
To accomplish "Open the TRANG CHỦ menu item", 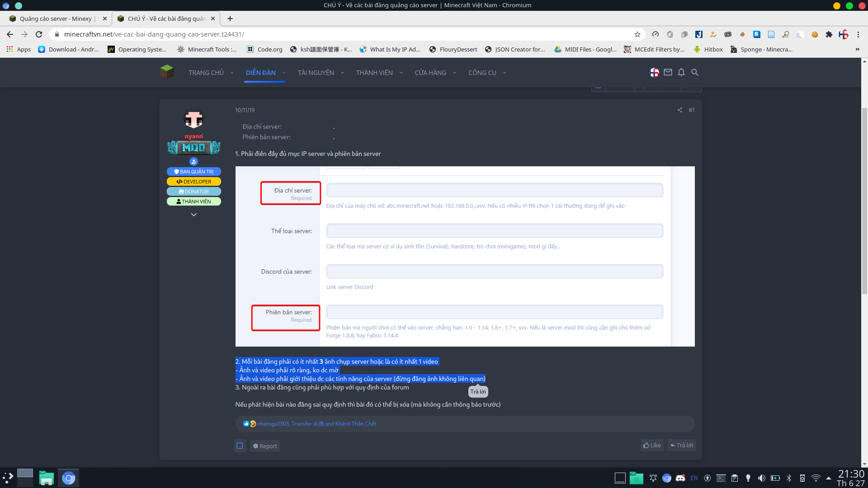I will click(x=206, y=73).
